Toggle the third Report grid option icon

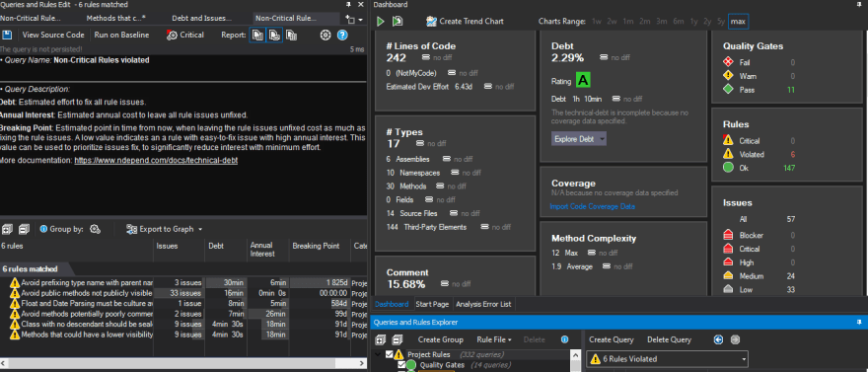pyautogui.click(x=291, y=35)
